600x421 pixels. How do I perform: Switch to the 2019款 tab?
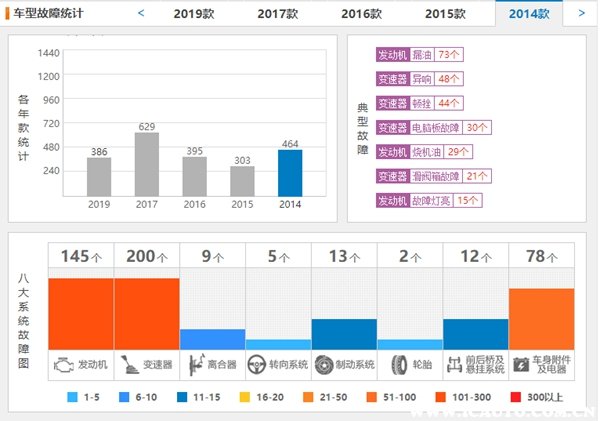(194, 14)
